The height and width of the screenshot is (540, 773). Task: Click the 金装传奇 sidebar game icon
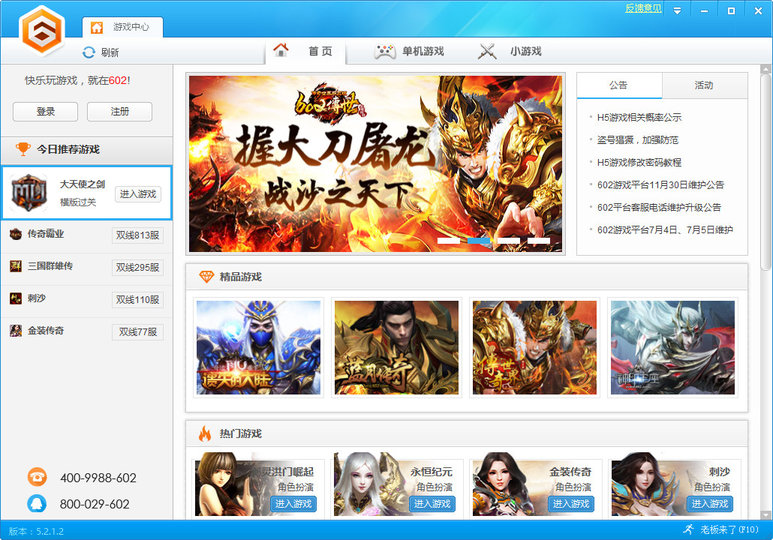click(16, 330)
